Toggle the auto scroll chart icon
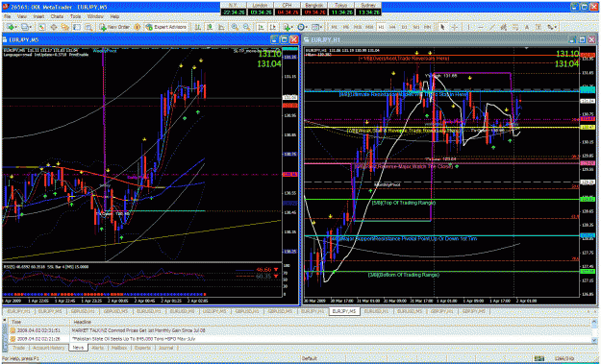Viewport: 601px width, 364px height. [x=261, y=27]
